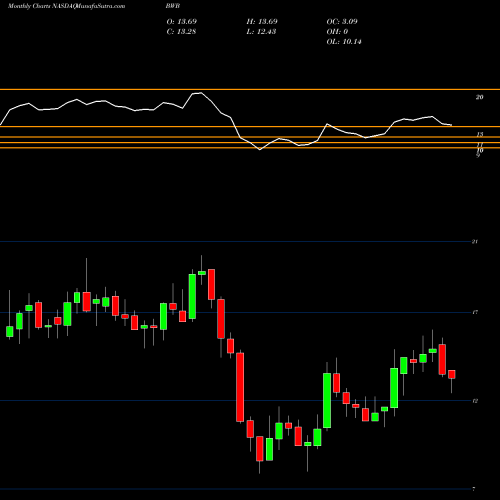
Task: Click the 7 price axis label
Action: point(474,489)
